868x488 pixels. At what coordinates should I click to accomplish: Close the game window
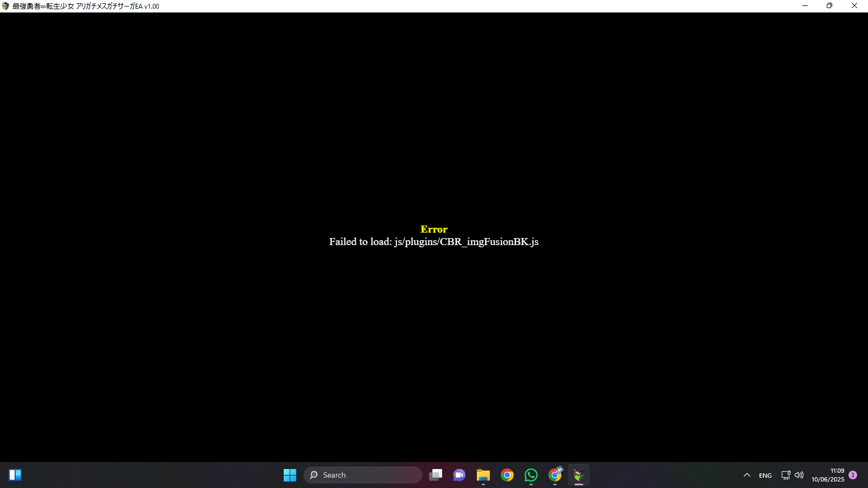click(854, 6)
